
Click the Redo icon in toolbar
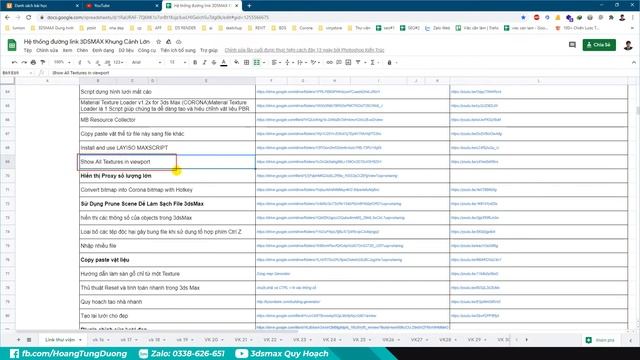pos(24,62)
